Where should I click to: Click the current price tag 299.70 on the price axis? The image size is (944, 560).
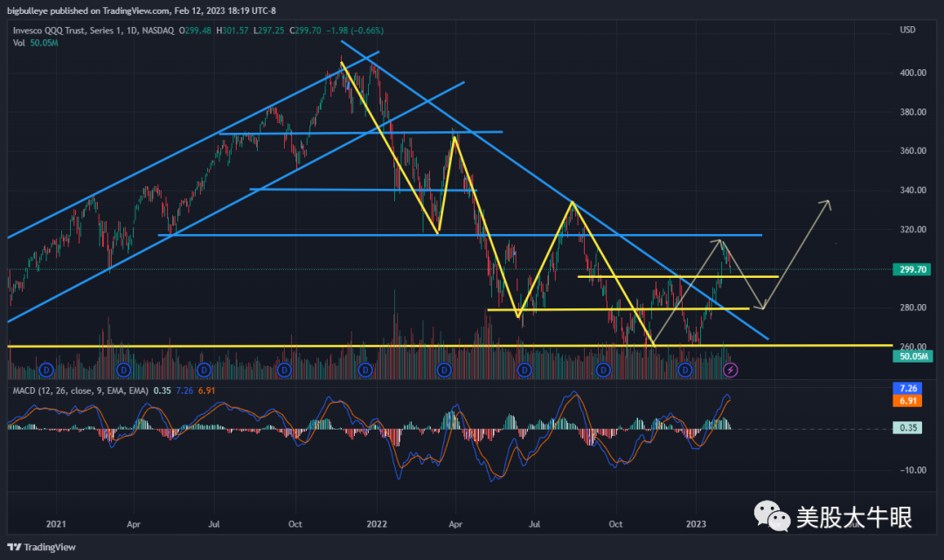pyautogui.click(x=913, y=269)
